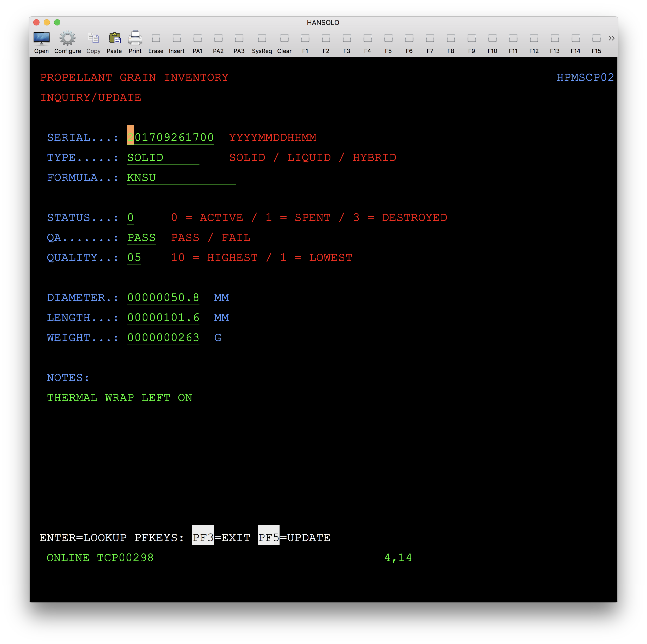Image resolution: width=647 pixels, height=644 pixels.
Task: Click the WEIGHT field value
Action: pos(163,337)
